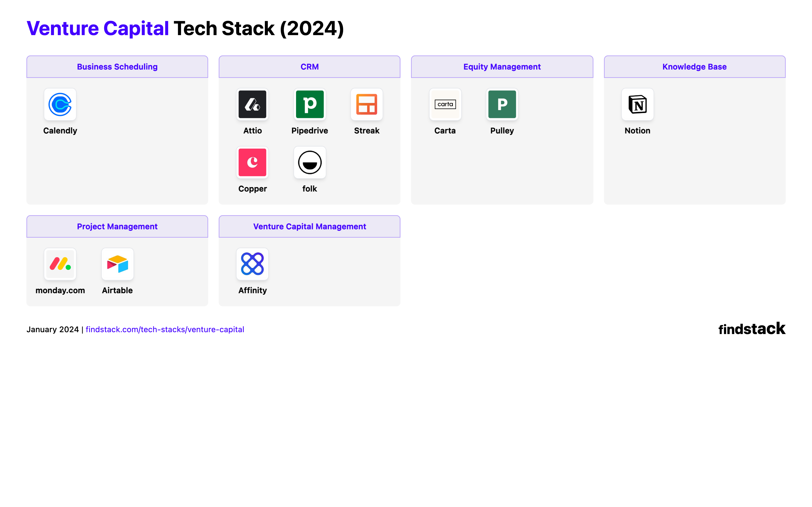Click the Pulley icon

click(x=502, y=104)
